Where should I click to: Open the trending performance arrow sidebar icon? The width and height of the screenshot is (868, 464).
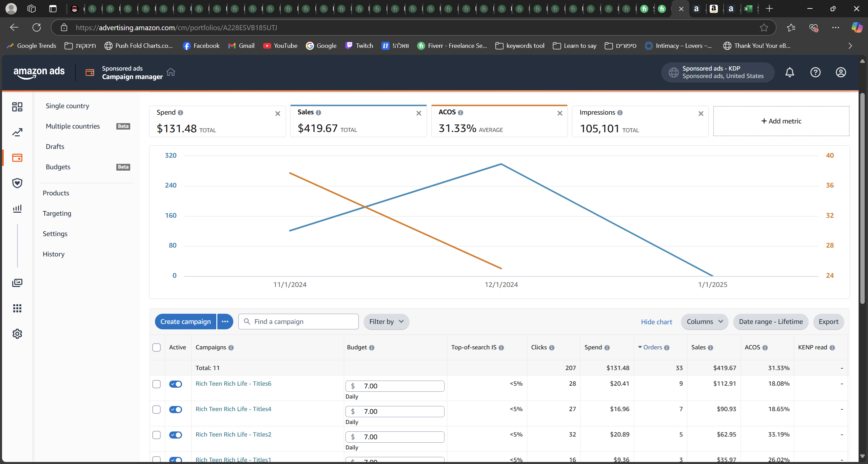pos(17,132)
